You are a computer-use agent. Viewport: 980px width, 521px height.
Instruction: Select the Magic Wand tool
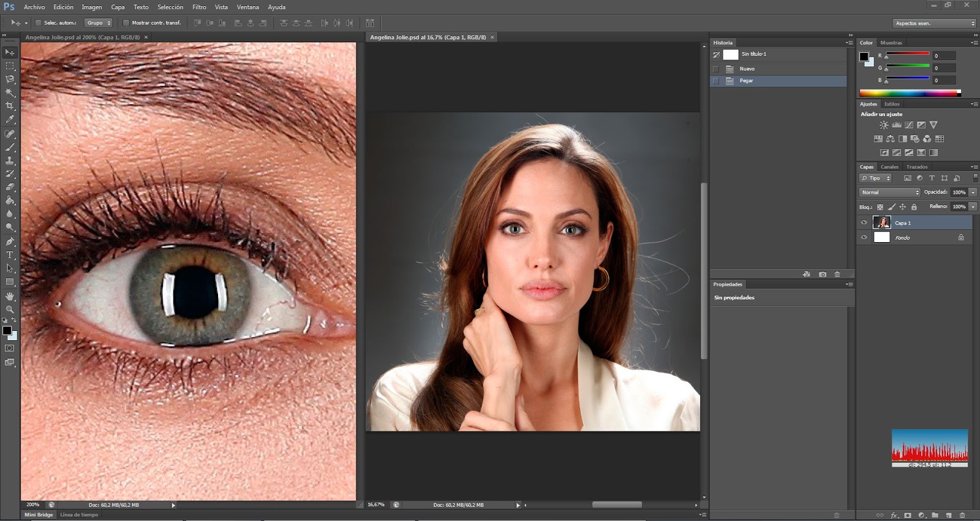click(x=10, y=93)
